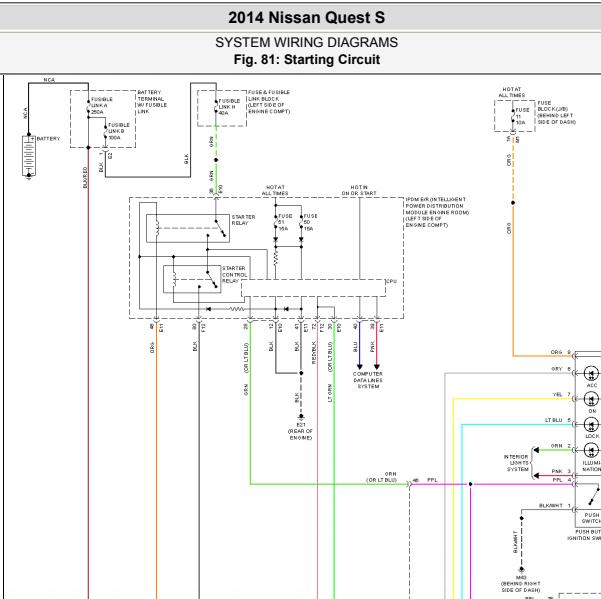This screenshot has height=599, width=601.
Task: Select the "PPL 4" pin label
Action: pos(562,480)
